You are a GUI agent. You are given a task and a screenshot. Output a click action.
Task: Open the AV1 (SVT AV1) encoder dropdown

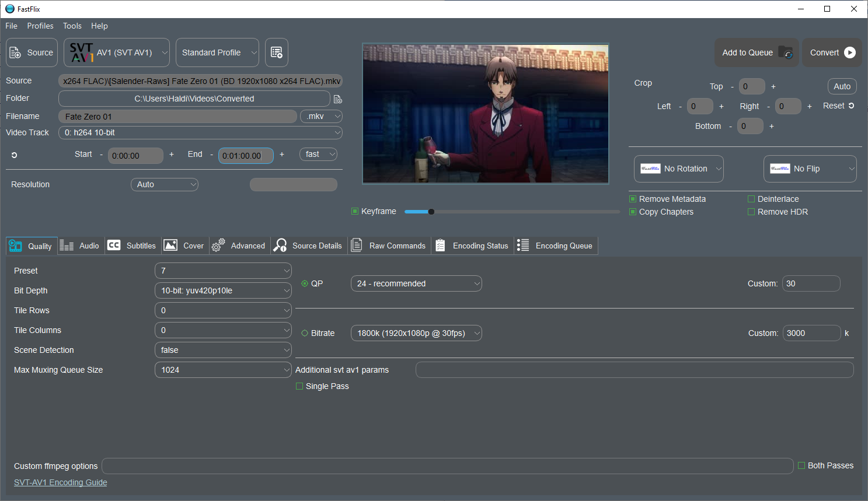(117, 52)
